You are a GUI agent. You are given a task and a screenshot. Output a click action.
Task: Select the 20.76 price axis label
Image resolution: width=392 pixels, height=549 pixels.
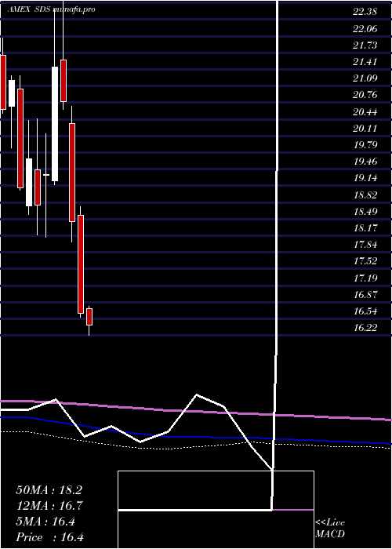(365, 95)
